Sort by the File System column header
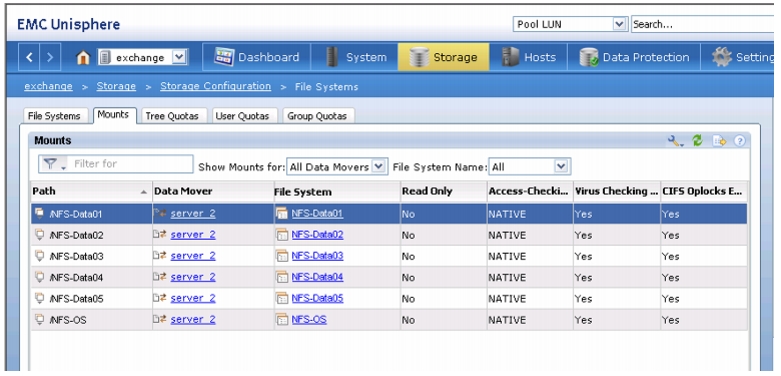 pos(337,191)
